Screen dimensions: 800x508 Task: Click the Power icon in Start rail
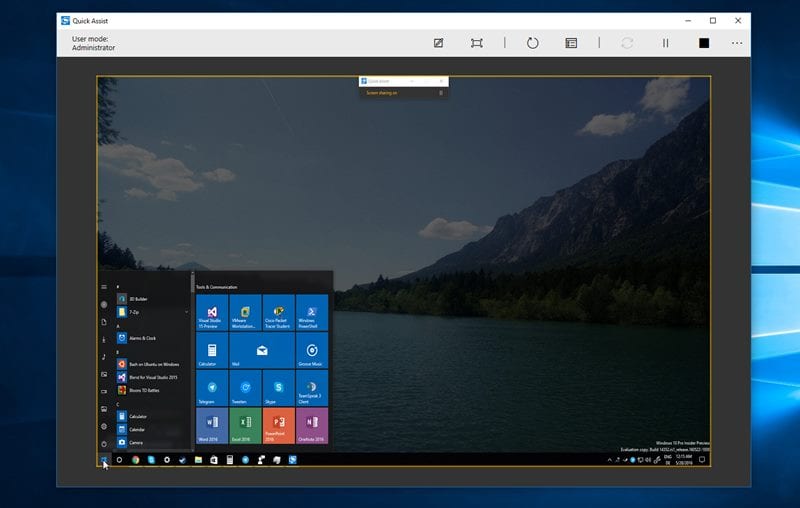click(x=104, y=444)
